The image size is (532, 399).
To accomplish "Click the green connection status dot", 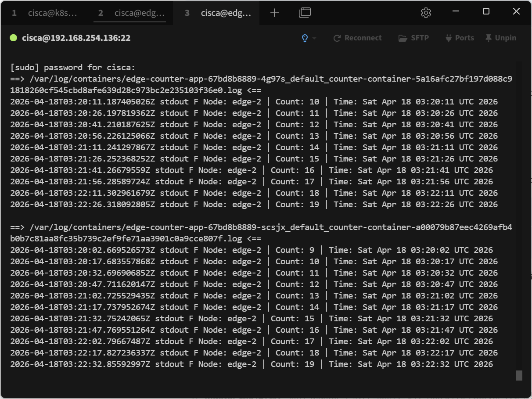I will 14,38.
